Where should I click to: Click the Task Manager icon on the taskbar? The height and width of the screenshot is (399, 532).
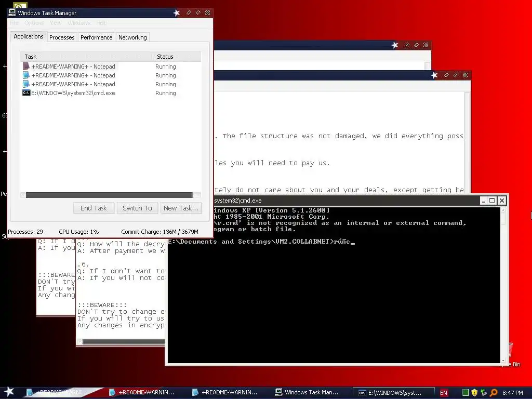(x=278, y=392)
